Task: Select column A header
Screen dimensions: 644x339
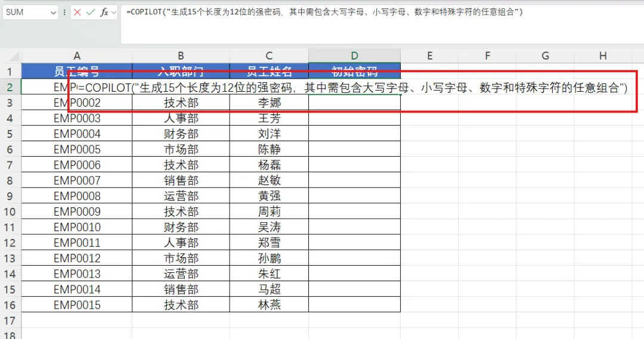Action: [77, 56]
